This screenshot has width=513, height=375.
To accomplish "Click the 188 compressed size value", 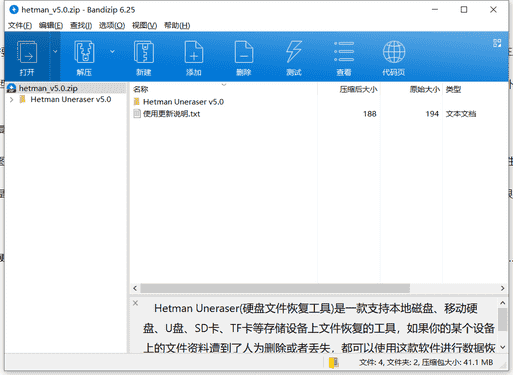I will (x=370, y=114).
